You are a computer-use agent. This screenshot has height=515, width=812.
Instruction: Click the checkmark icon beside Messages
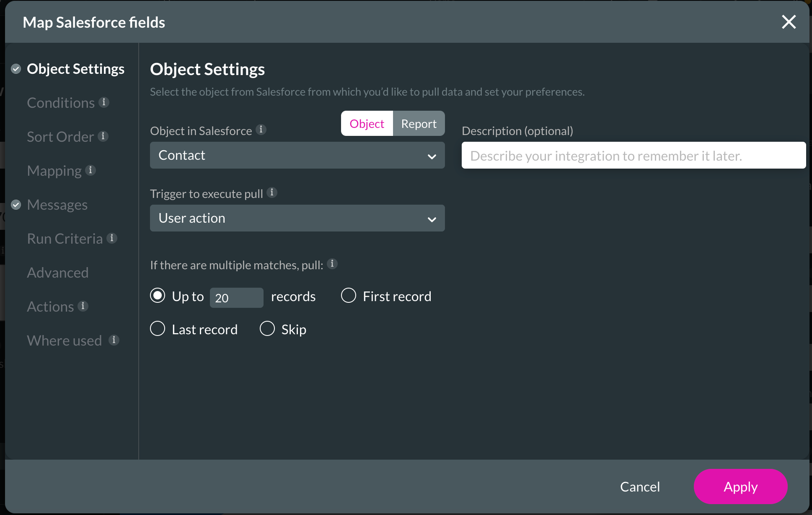point(16,205)
